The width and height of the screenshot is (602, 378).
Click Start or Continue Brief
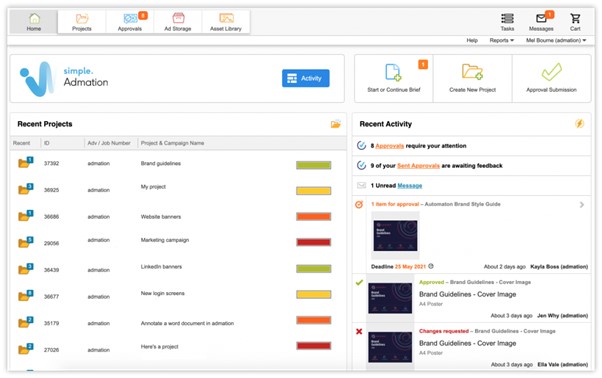coord(394,79)
